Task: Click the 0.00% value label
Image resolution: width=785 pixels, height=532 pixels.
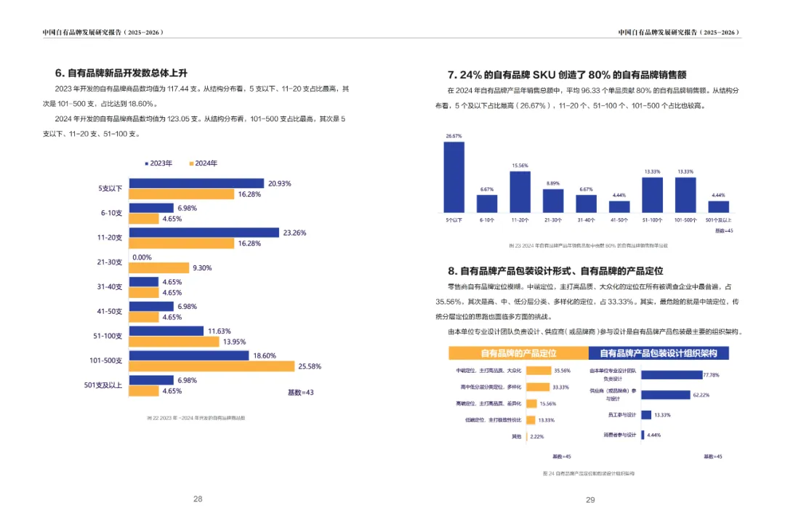Action: point(142,257)
